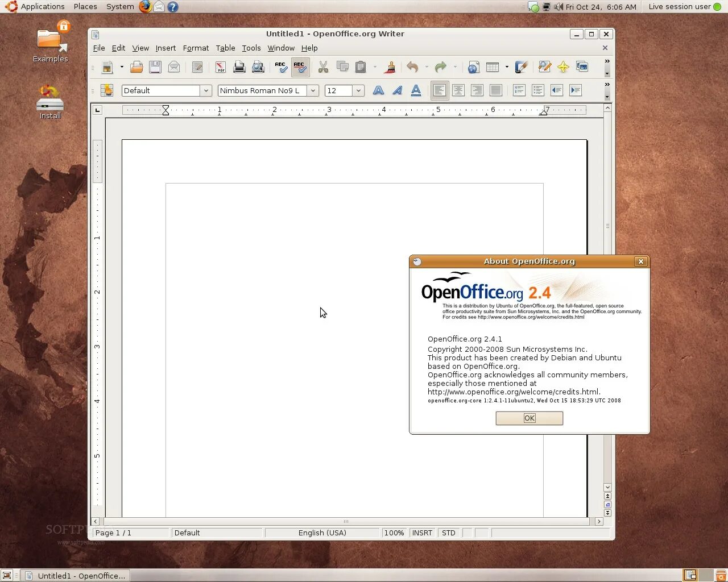
Task: Open the Insert menu
Action: [x=166, y=48]
